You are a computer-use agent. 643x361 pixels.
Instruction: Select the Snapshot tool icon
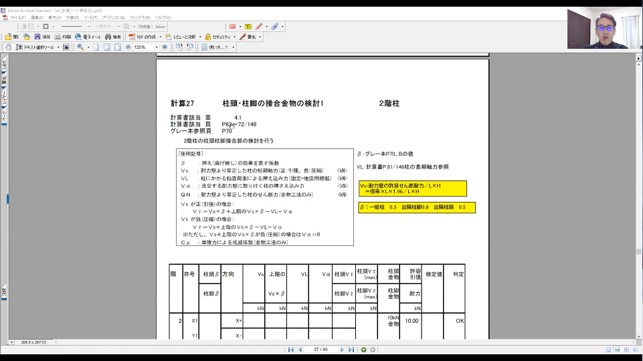pyautogui.click(x=66, y=47)
